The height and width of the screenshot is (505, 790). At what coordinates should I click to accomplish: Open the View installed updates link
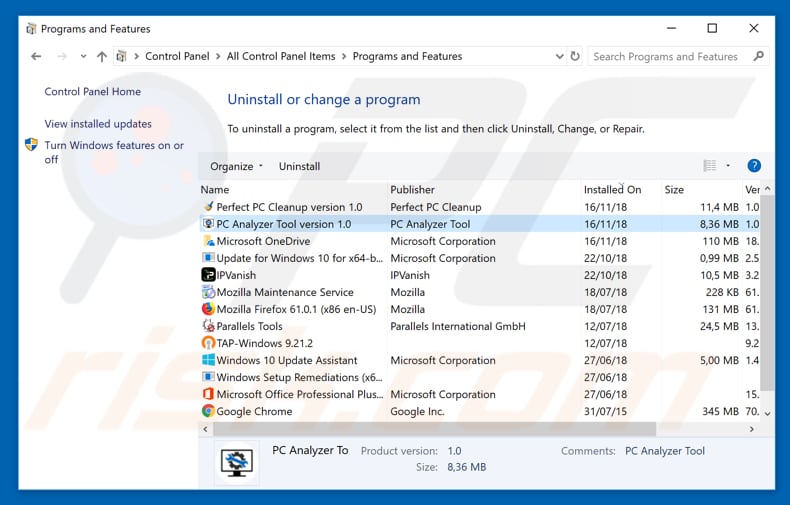pos(98,124)
